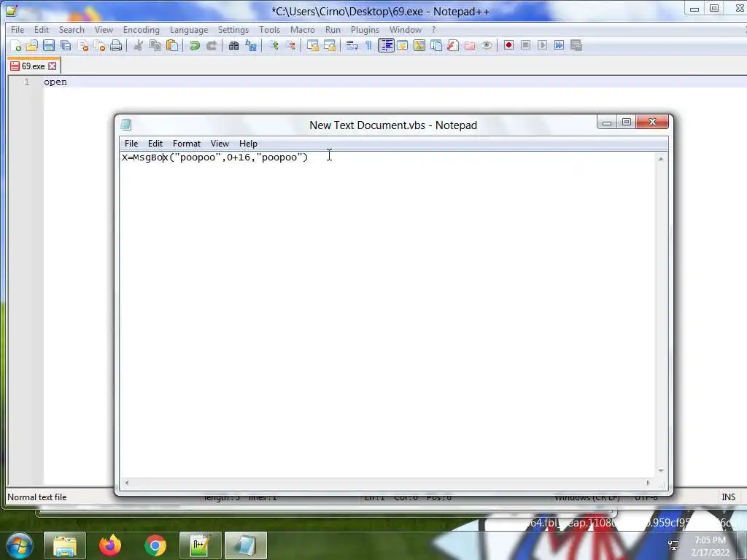
Task: Show the Document Map panel icon
Action: click(x=419, y=46)
